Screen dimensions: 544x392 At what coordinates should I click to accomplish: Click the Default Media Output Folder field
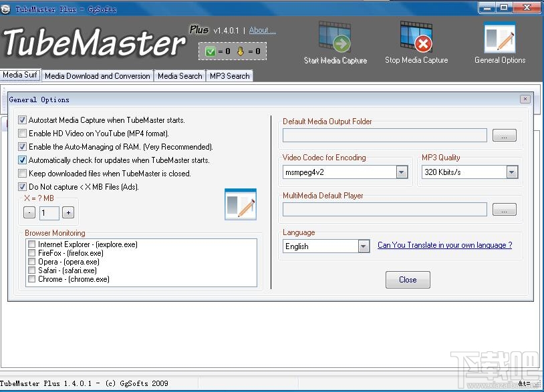(385, 135)
